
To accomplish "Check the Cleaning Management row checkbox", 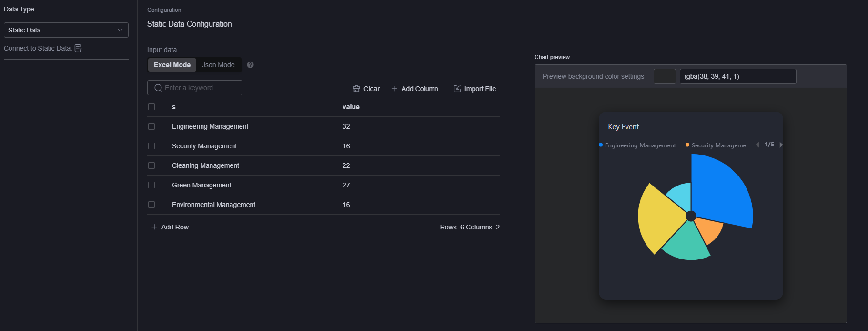I will [x=151, y=165].
